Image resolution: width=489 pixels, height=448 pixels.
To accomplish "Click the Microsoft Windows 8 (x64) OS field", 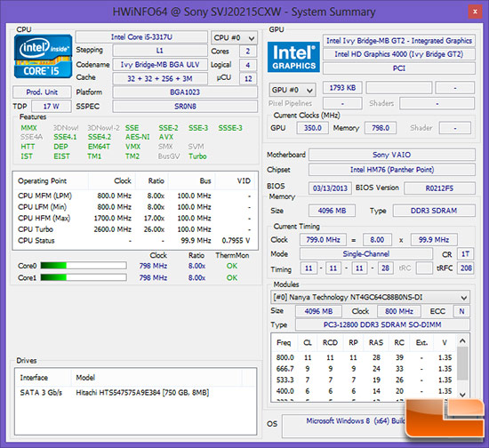I will tap(343, 426).
